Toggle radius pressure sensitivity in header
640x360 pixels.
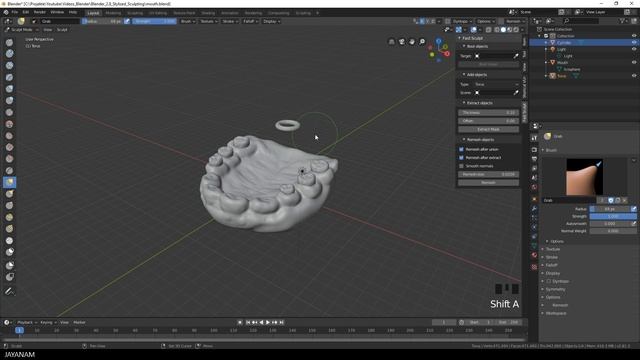(x=127, y=21)
